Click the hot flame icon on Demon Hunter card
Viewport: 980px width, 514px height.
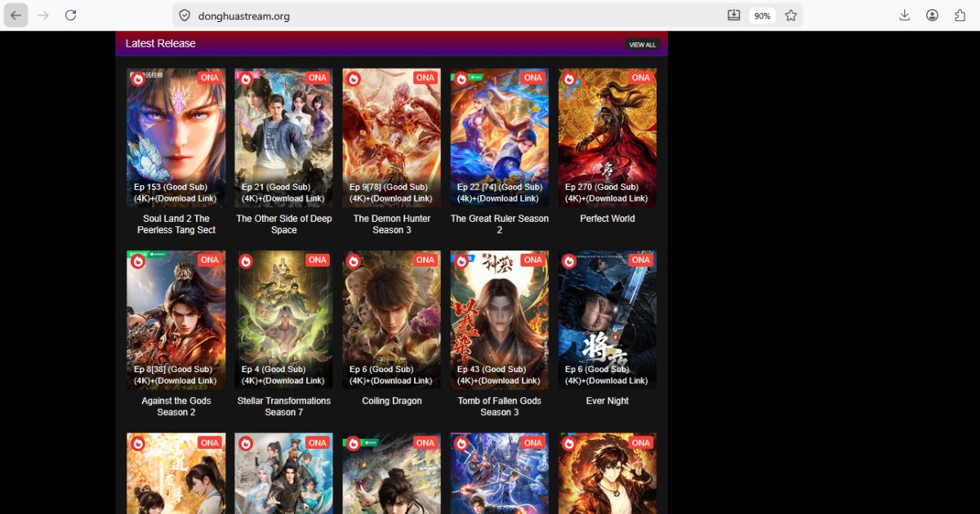click(354, 79)
